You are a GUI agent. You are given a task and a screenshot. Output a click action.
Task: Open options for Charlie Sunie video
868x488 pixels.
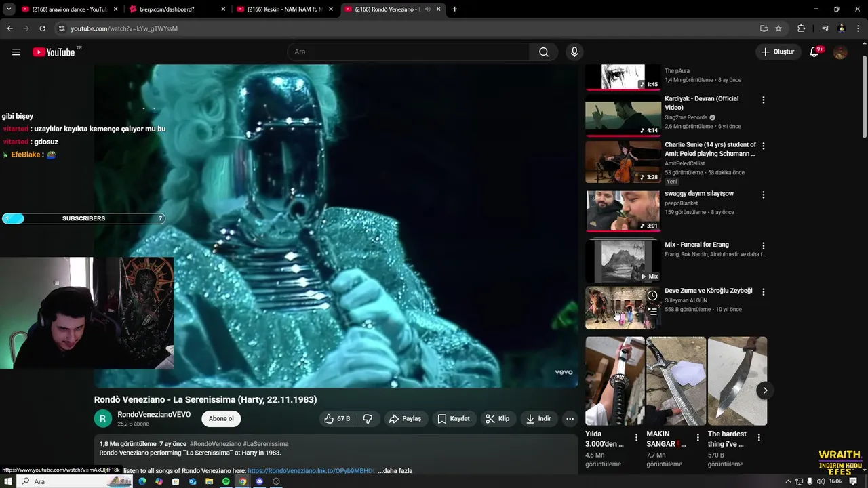(x=764, y=146)
